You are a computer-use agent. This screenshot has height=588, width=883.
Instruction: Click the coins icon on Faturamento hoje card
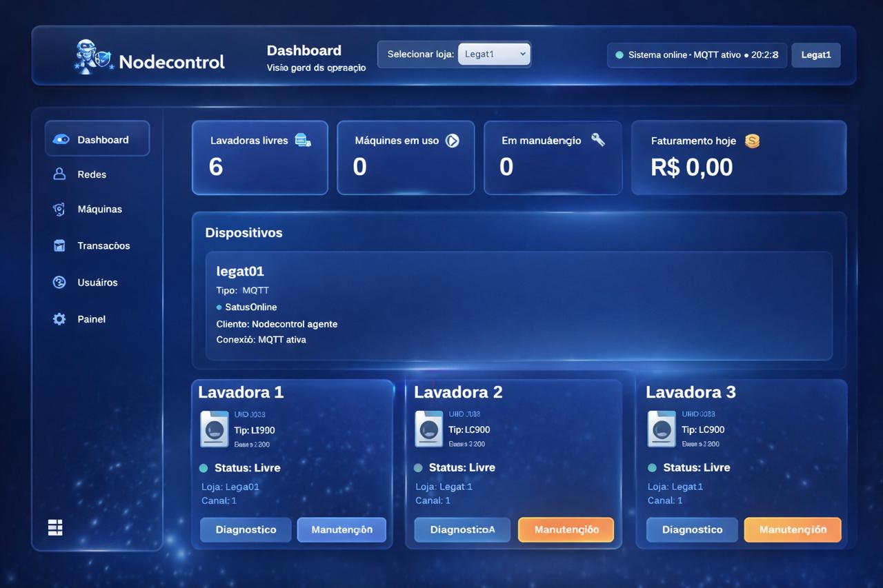click(752, 141)
